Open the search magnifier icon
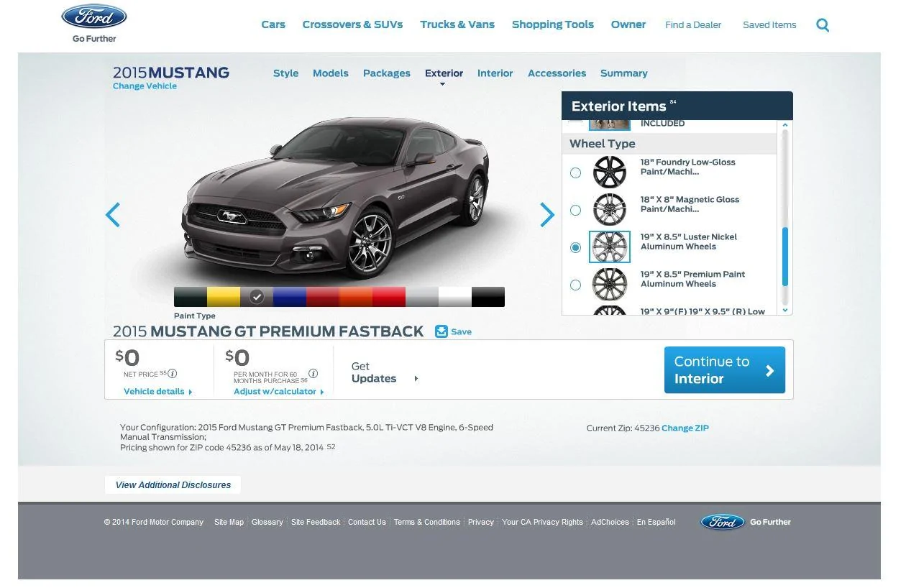906x588 pixels. coord(823,25)
